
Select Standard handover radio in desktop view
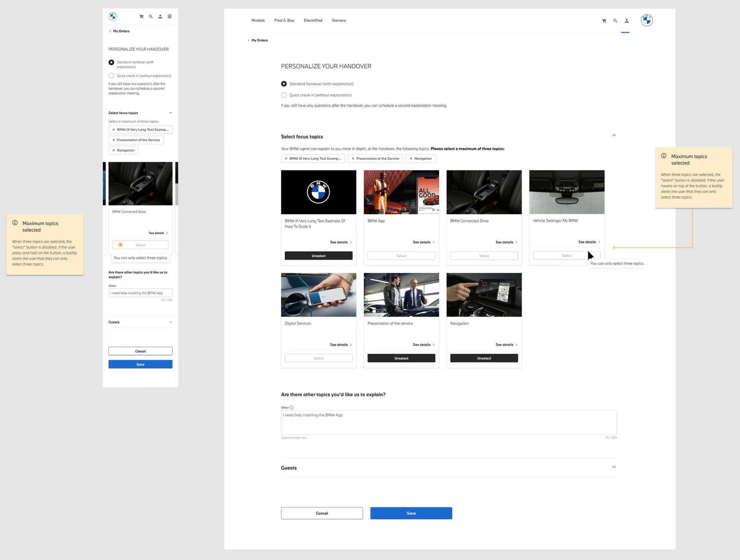[x=284, y=84]
